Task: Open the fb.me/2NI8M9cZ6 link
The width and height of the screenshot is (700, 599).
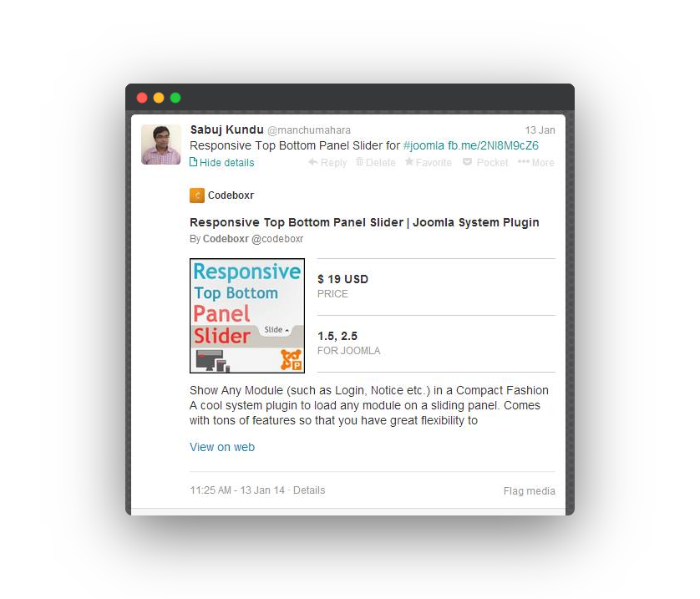Action: tap(493, 145)
